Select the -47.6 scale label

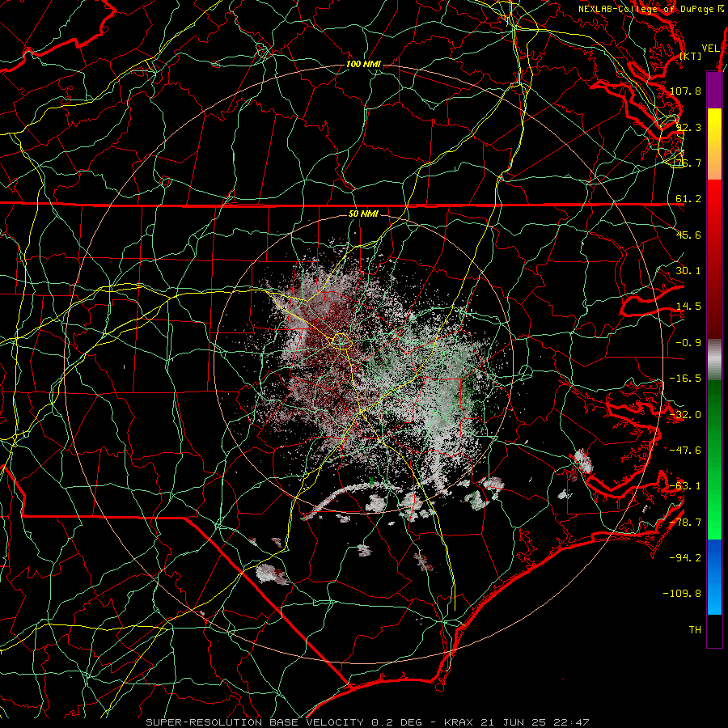click(x=685, y=451)
